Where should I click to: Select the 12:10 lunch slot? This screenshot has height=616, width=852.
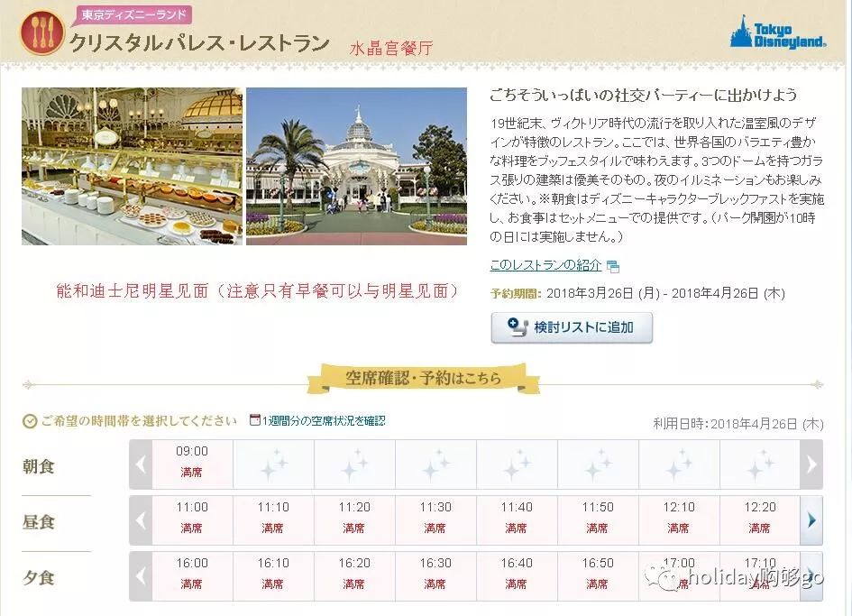pos(679,520)
